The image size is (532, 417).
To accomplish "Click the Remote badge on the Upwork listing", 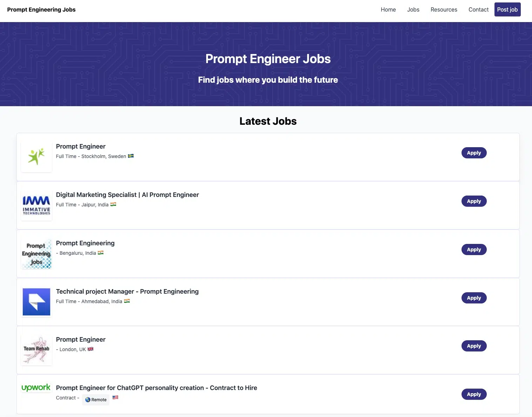I will click(x=95, y=399).
